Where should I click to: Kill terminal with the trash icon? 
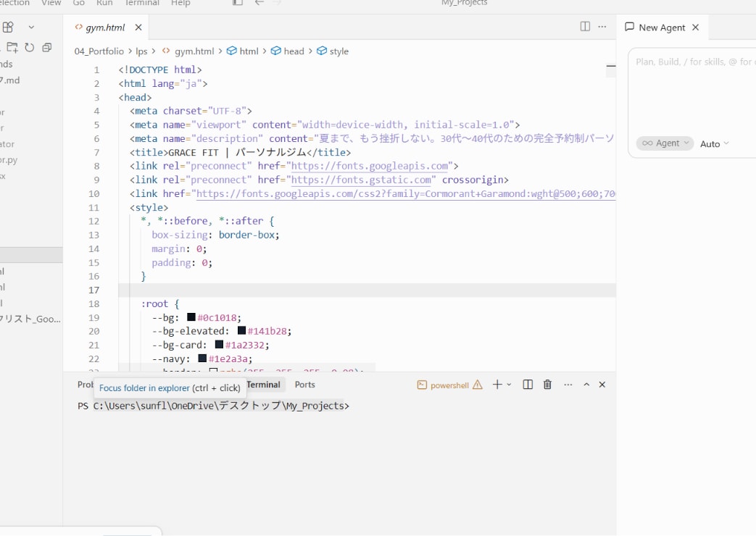(547, 384)
